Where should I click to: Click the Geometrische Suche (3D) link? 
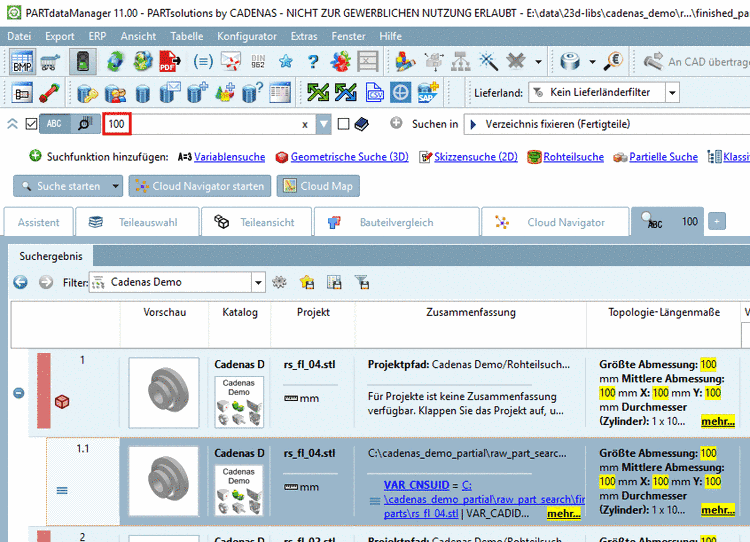pyautogui.click(x=349, y=157)
